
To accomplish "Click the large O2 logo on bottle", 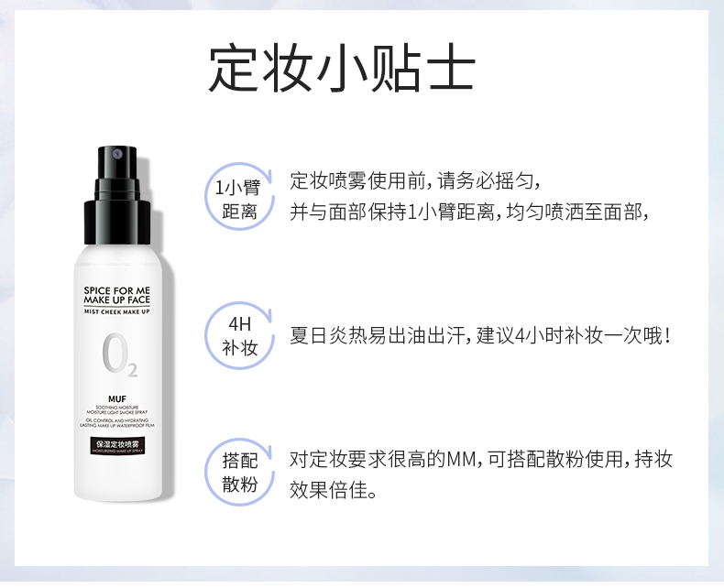I will point(119,355).
